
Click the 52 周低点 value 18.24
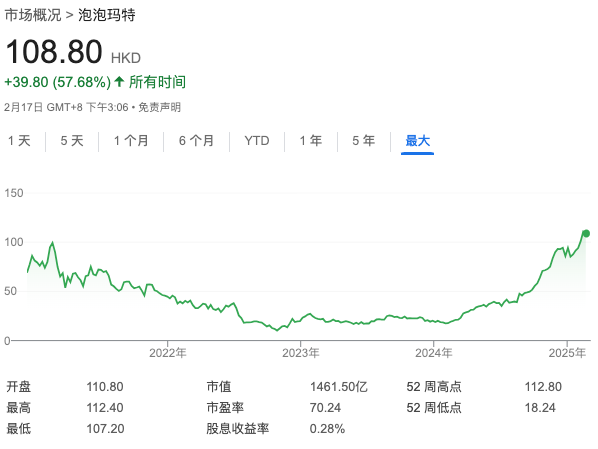coord(540,408)
